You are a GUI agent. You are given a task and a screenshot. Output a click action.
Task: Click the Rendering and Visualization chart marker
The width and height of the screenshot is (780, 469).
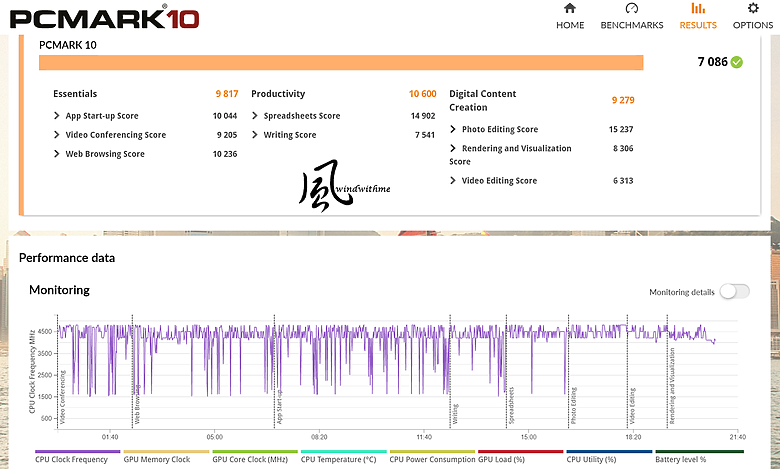point(672,385)
